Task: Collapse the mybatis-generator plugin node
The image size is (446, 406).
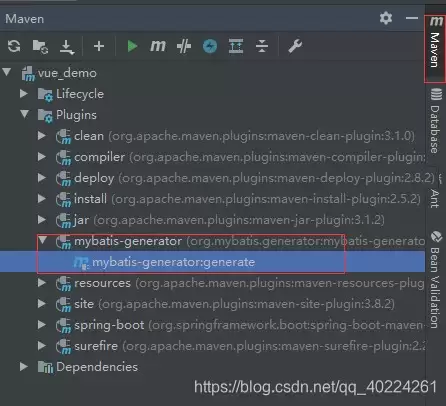Action: [42, 240]
